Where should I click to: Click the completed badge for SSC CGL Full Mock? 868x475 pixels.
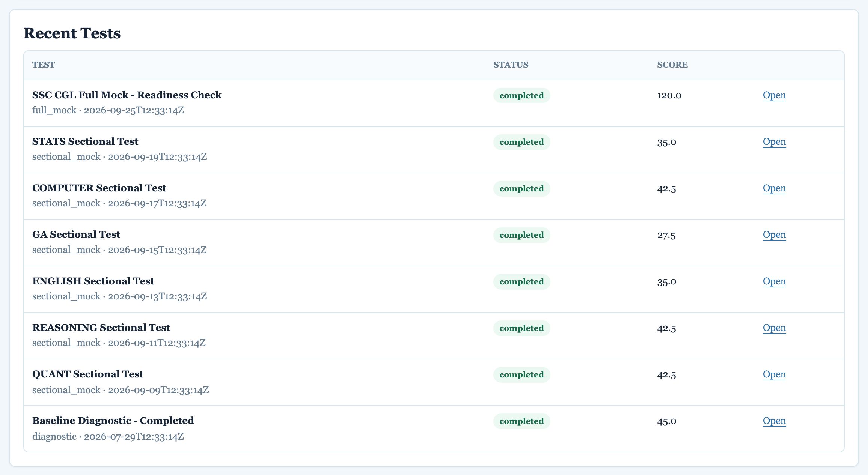(x=521, y=95)
